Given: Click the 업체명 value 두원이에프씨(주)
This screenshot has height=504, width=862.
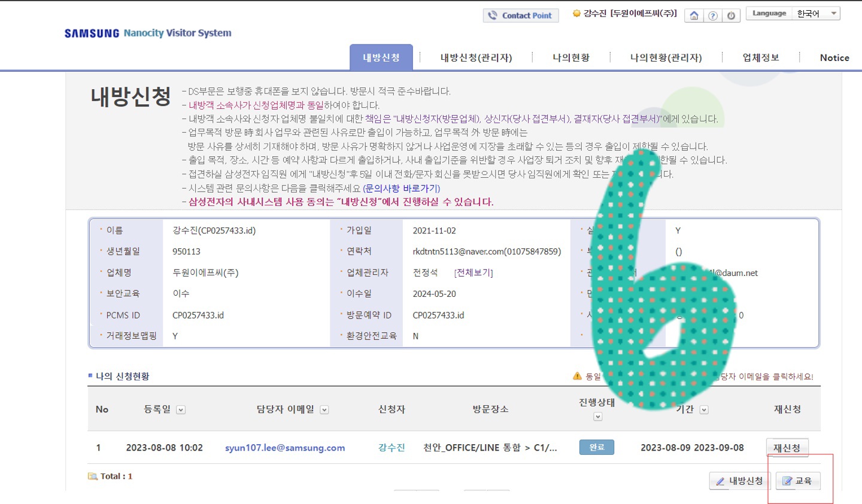Looking at the screenshot, I should tap(205, 272).
